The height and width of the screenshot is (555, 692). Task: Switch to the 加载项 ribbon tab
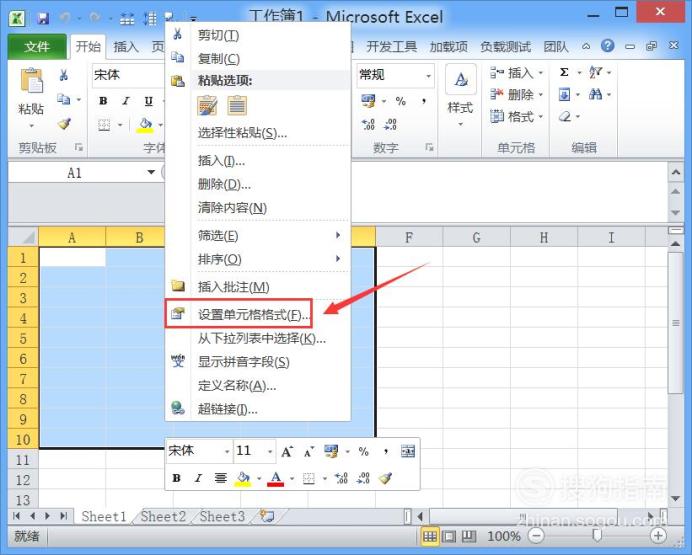pyautogui.click(x=448, y=47)
